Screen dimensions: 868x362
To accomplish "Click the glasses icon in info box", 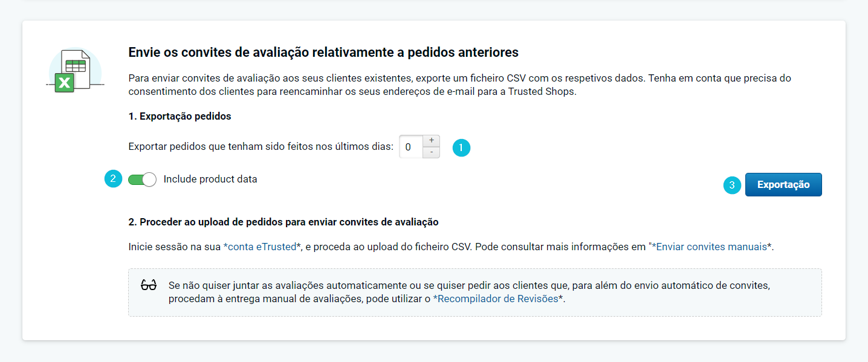I will click(x=148, y=285).
